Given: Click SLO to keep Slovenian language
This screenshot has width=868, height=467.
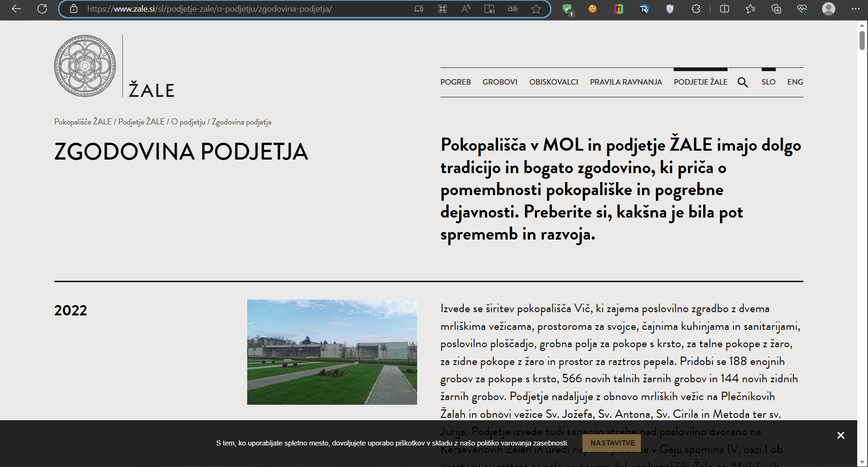Looking at the screenshot, I should [768, 82].
